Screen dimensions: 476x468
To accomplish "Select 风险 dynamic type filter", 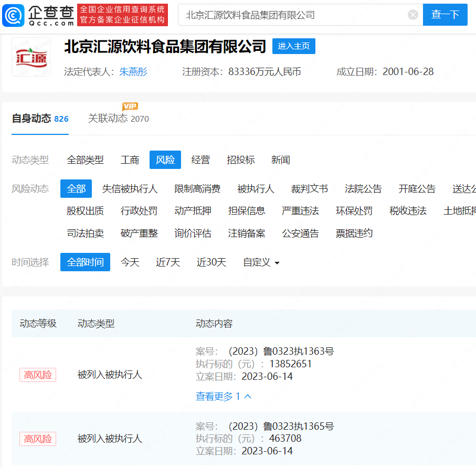I will [165, 159].
